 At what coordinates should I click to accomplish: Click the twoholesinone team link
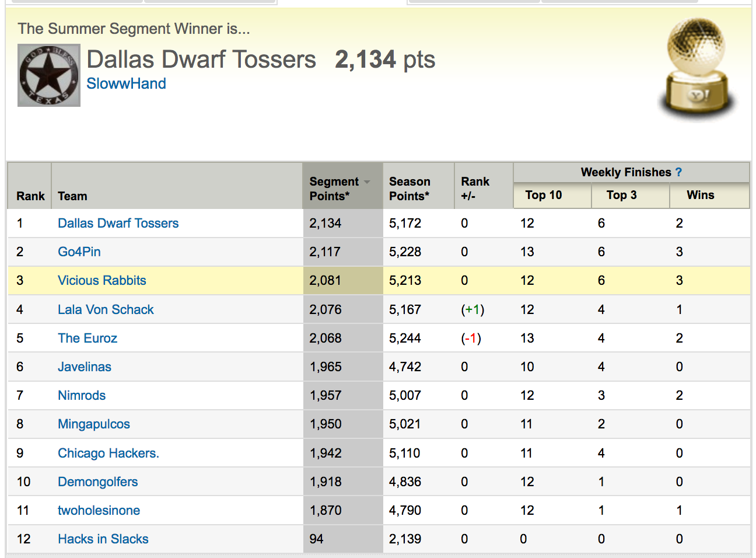[99, 511]
